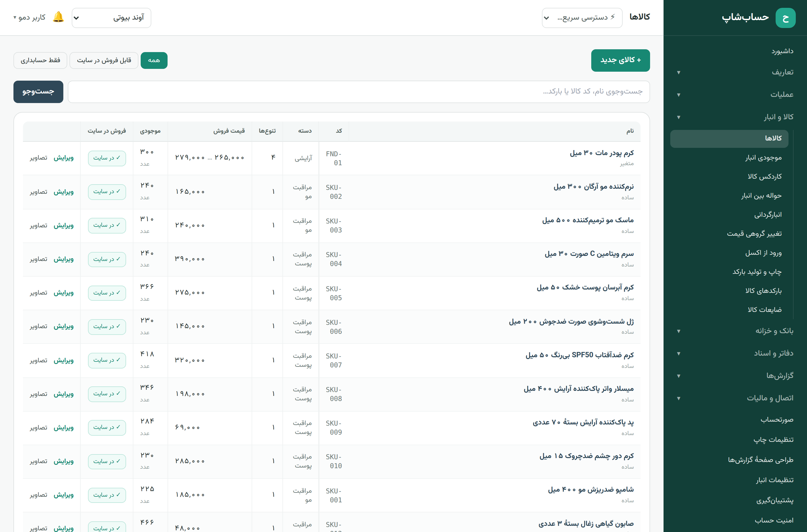807x532 pixels.
Task: Expand the تعاریف sidebar section
Action: pyautogui.click(x=735, y=72)
